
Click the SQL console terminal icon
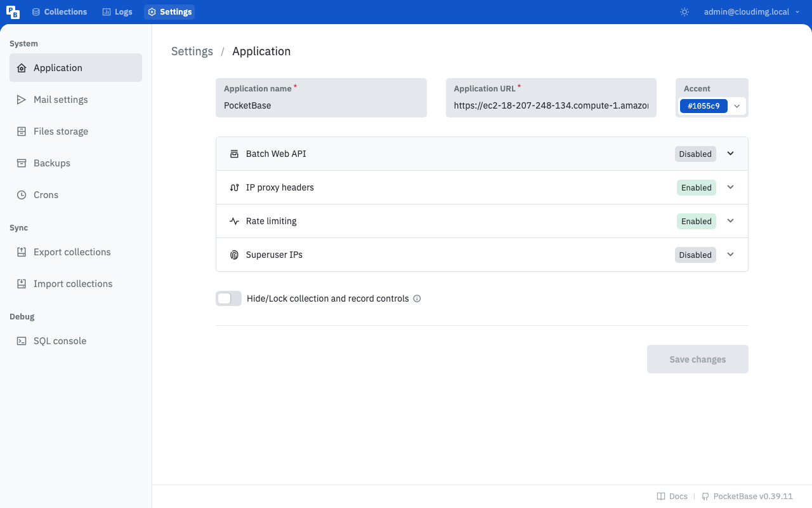point(22,341)
